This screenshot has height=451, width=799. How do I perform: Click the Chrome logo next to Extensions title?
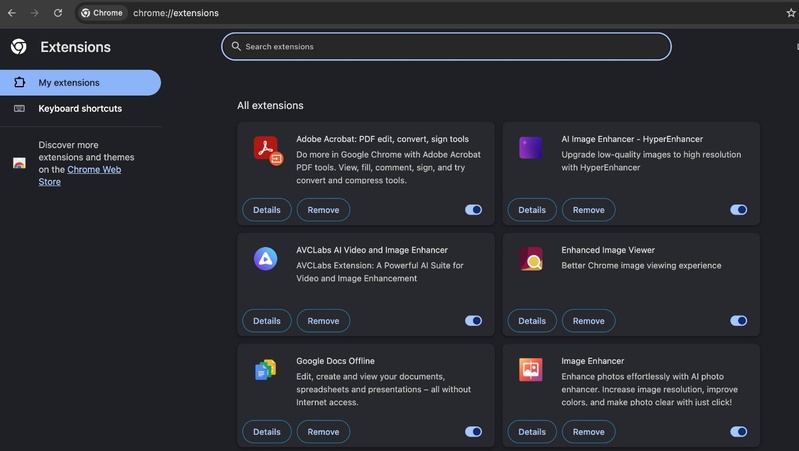tap(19, 46)
